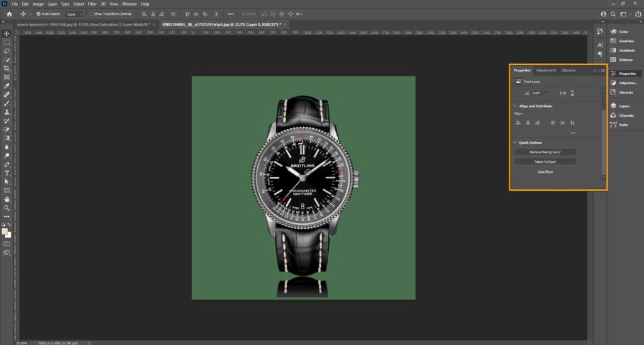Select the Horizontal Type tool

pos(6,173)
